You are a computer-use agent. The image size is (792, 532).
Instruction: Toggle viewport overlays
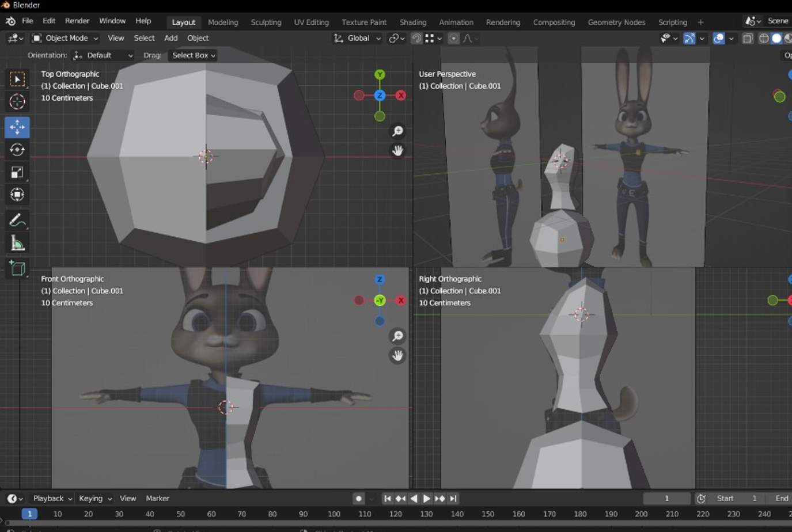[719, 38]
